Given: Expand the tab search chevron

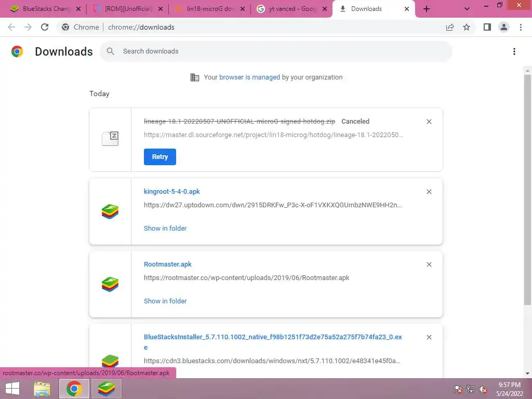Looking at the screenshot, I should (467, 9).
